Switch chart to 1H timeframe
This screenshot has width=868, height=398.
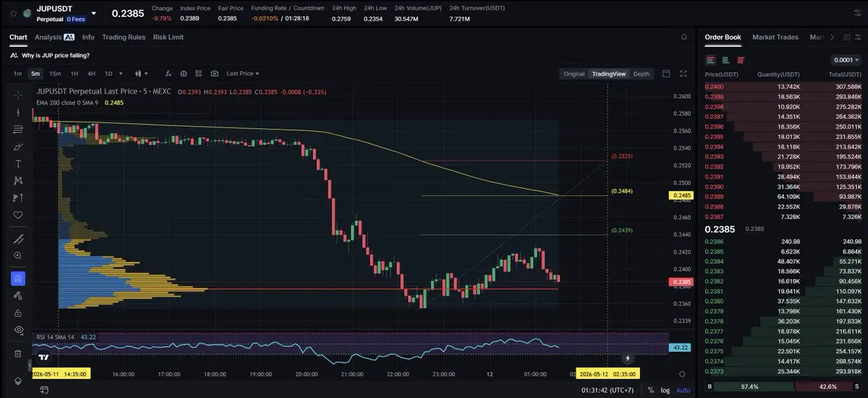tap(74, 73)
